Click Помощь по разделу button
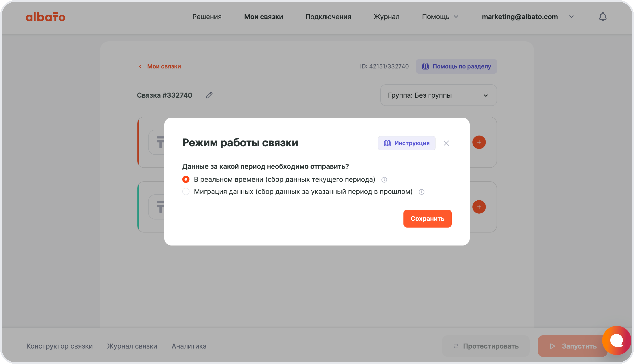This screenshot has width=634, height=364. pyautogui.click(x=456, y=66)
